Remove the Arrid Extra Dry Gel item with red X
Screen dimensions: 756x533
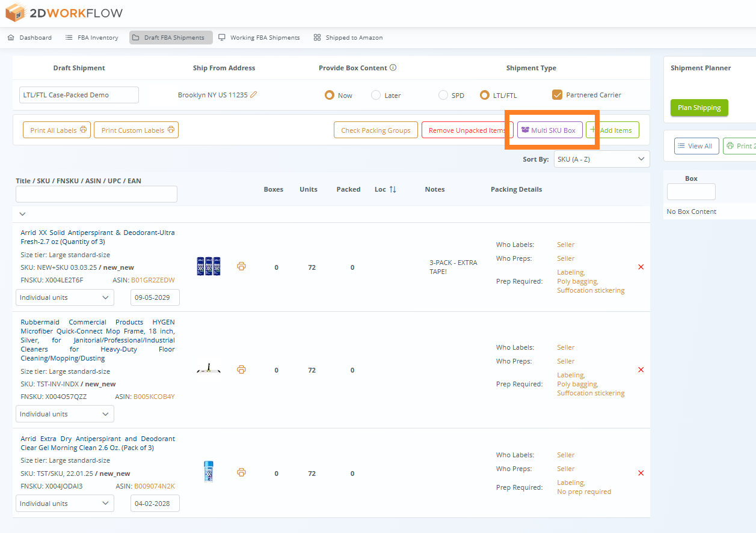tap(641, 473)
